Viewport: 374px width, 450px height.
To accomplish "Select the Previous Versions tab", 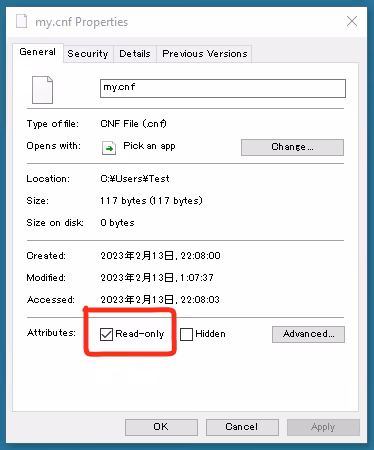I will pos(204,54).
